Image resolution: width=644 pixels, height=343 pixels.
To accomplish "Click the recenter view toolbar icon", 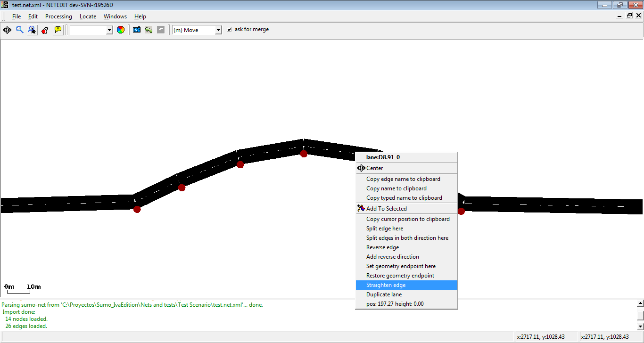I will pos(7,30).
